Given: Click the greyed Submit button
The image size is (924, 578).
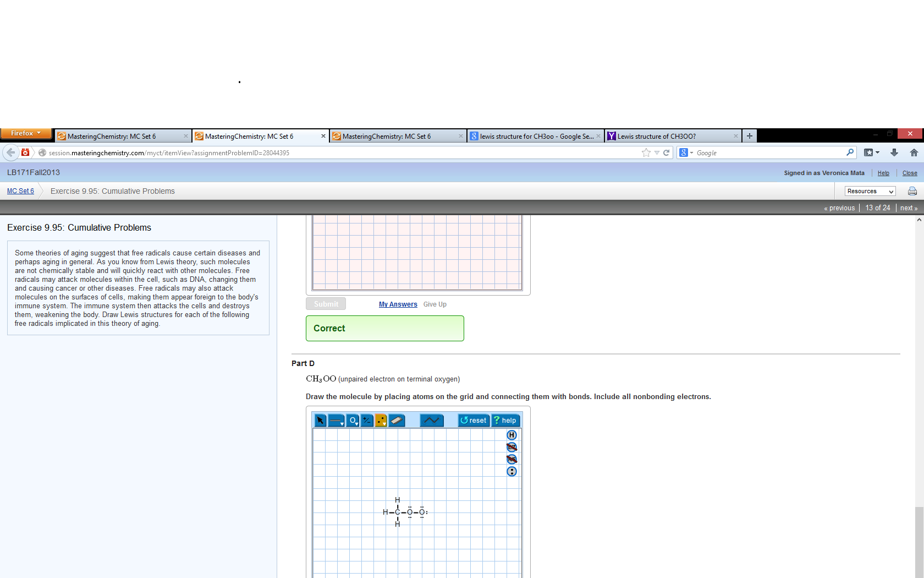Looking at the screenshot, I should (326, 304).
